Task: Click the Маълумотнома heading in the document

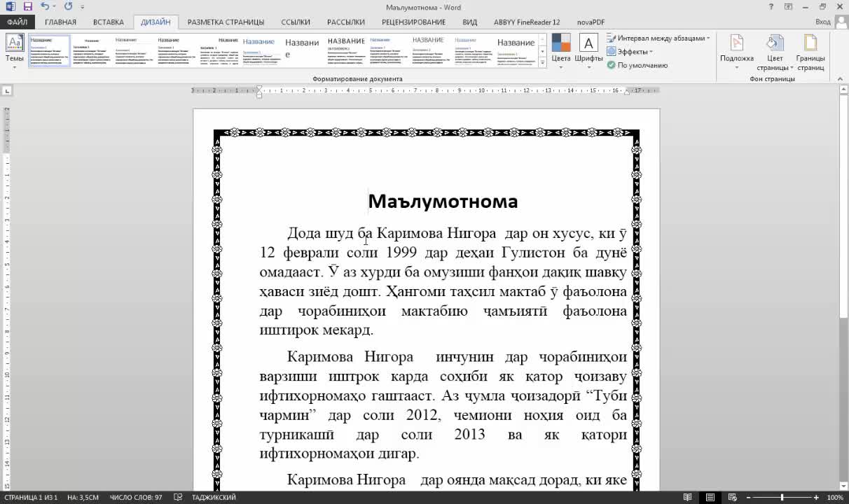Action: [x=443, y=202]
